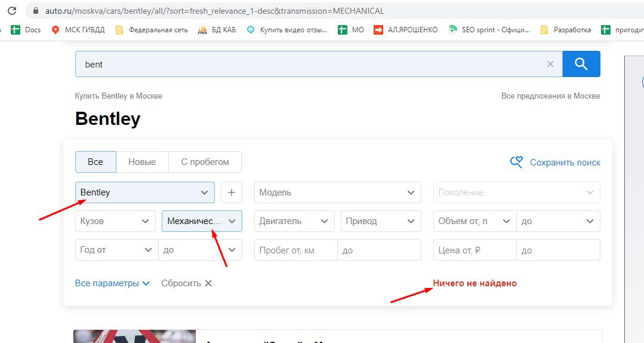Screen dimensions: 644x343
Task: Open the МСК ГИБДД bookmark
Action: pos(78,30)
